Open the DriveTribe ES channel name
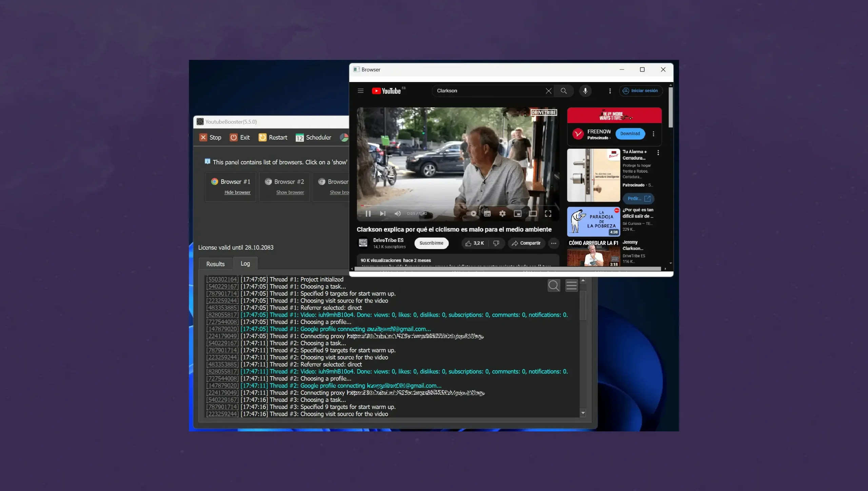The width and height of the screenshot is (868, 491). [x=388, y=240]
